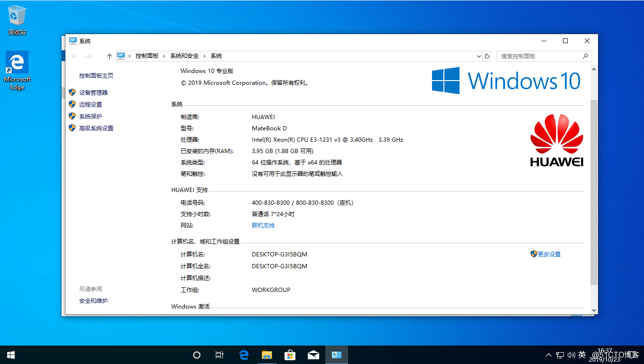Click shield icon next to 更改设置

coord(534,254)
